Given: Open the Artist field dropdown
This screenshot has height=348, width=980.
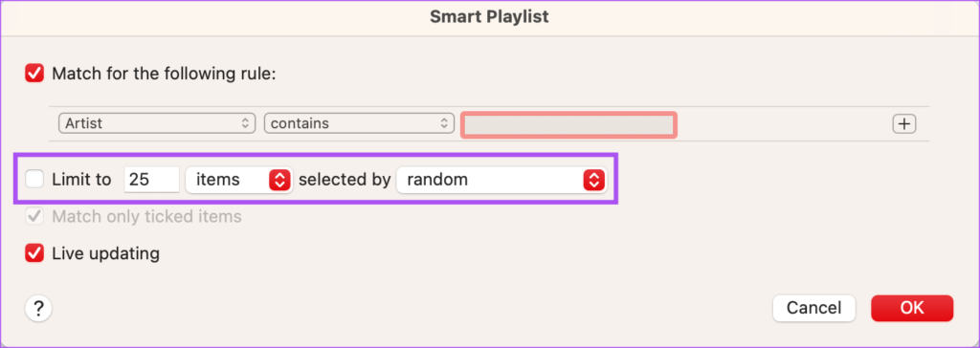Looking at the screenshot, I should pos(157,123).
